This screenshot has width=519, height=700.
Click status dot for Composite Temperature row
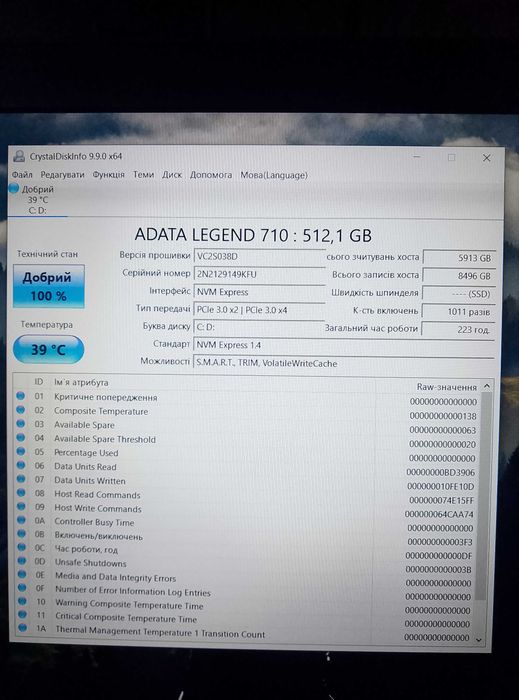[x=21, y=410]
